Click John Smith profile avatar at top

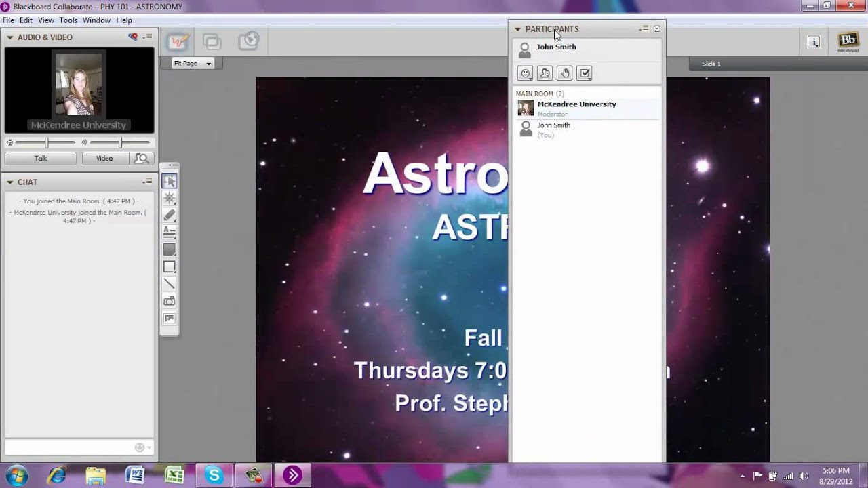[524, 50]
